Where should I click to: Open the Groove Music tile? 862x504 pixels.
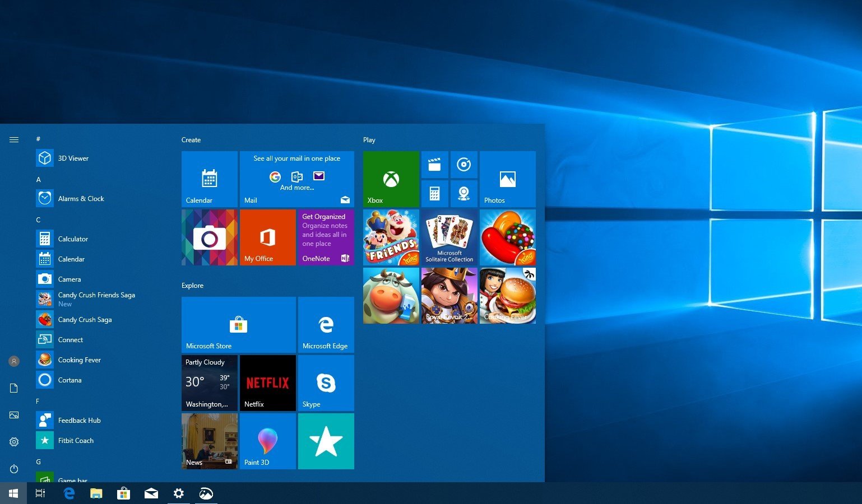coord(464,164)
